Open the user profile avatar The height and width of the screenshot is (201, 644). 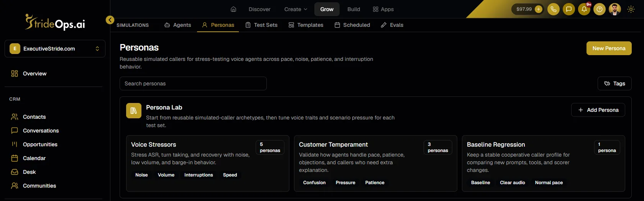[x=615, y=9]
